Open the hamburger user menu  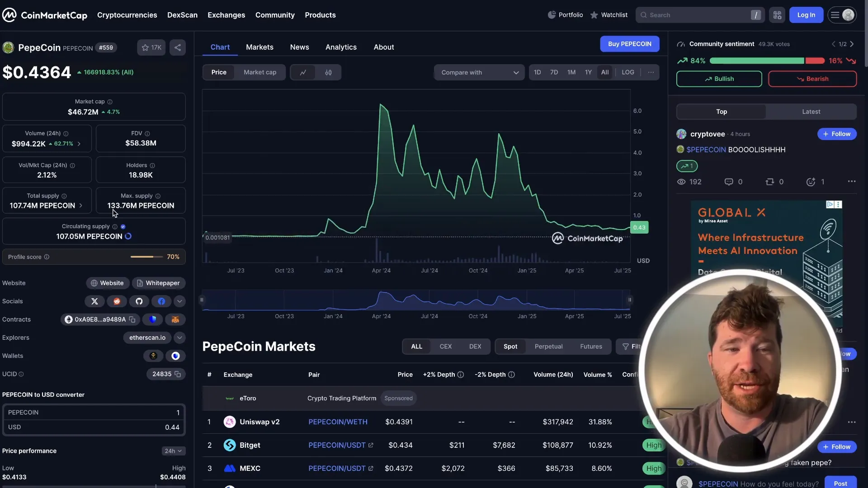tap(842, 15)
